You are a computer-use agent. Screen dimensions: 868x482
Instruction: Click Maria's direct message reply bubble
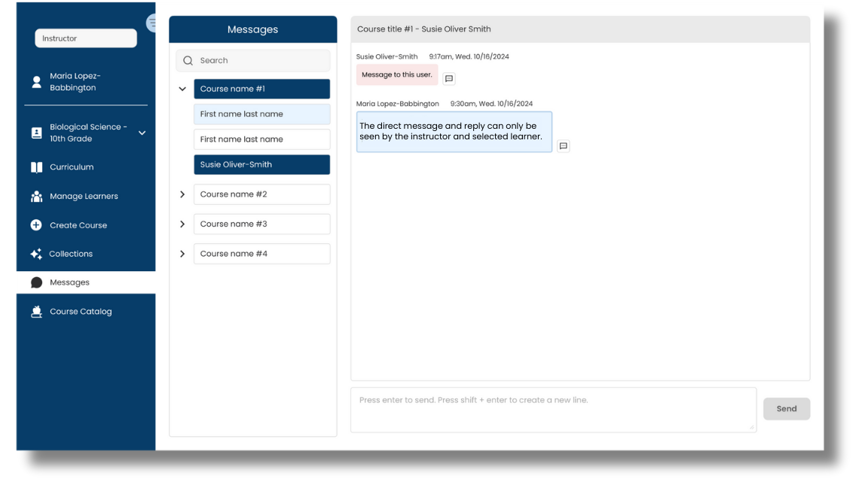pos(454,132)
